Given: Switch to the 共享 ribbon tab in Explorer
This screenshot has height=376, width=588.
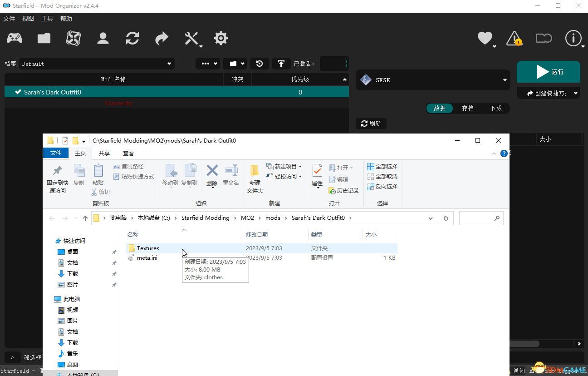Looking at the screenshot, I should pyautogui.click(x=104, y=153).
